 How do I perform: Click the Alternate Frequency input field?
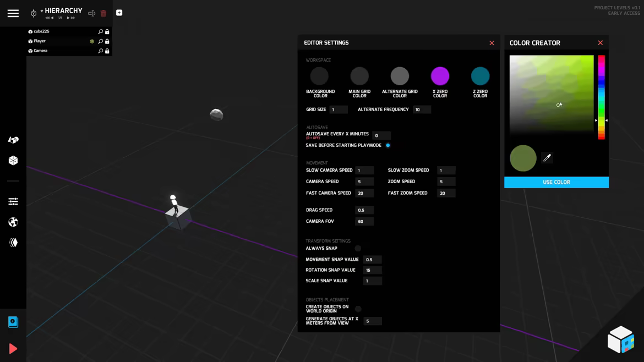click(422, 109)
